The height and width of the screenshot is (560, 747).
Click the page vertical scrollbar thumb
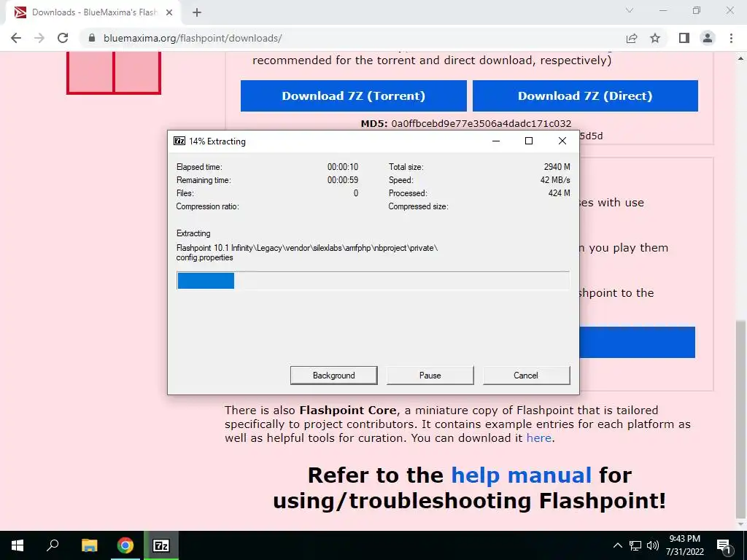pyautogui.click(x=740, y=419)
